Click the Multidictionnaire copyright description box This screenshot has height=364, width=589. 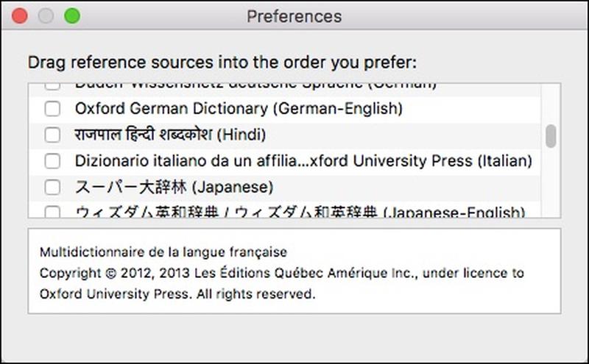click(294, 271)
